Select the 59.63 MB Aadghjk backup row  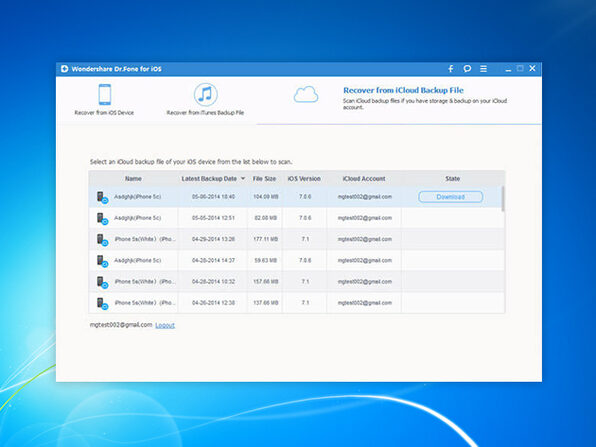[x=296, y=260]
